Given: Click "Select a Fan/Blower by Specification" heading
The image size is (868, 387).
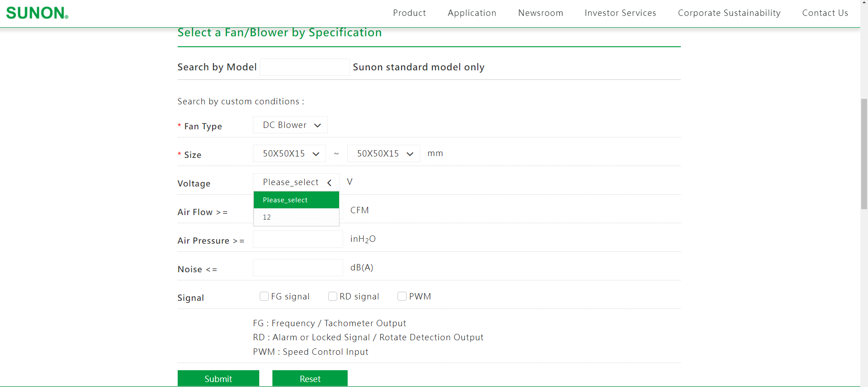Looking at the screenshot, I should pyautogui.click(x=280, y=33).
